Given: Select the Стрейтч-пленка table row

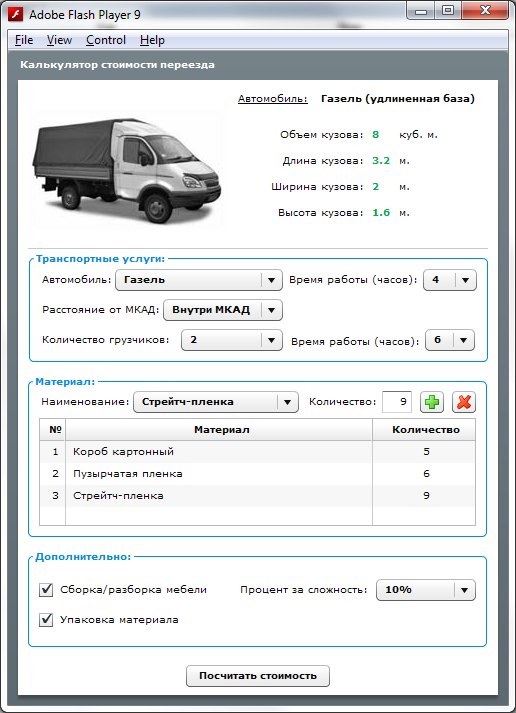Looking at the screenshot, I should pos(257,496).
